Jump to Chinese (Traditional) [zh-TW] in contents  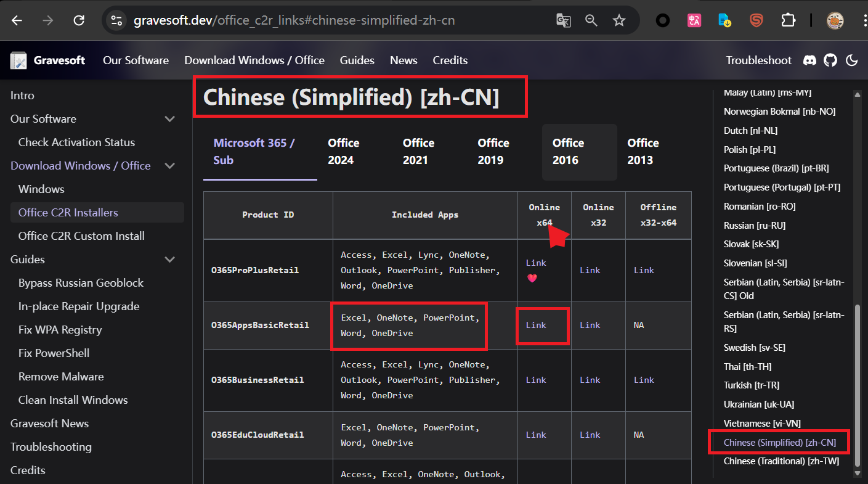[x=781, y=461]
